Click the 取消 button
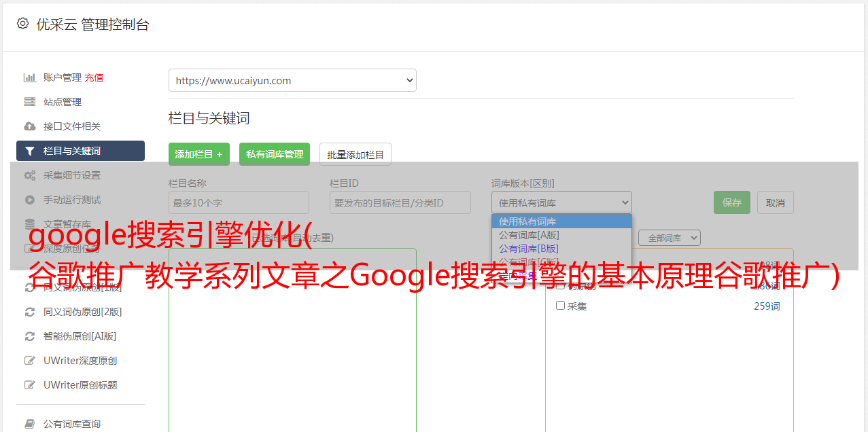 point(776,202)
